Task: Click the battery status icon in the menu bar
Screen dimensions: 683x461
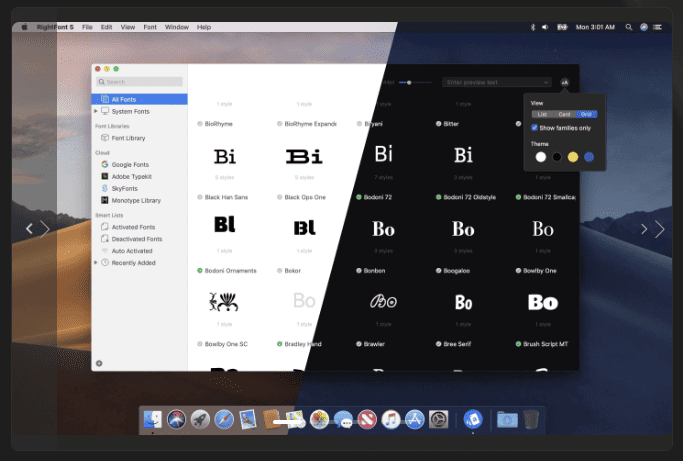Action: tap(562, 27)
